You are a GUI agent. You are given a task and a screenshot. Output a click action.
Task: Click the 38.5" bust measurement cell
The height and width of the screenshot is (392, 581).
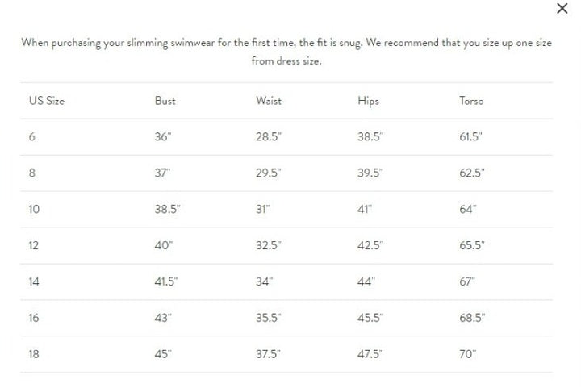167,210
